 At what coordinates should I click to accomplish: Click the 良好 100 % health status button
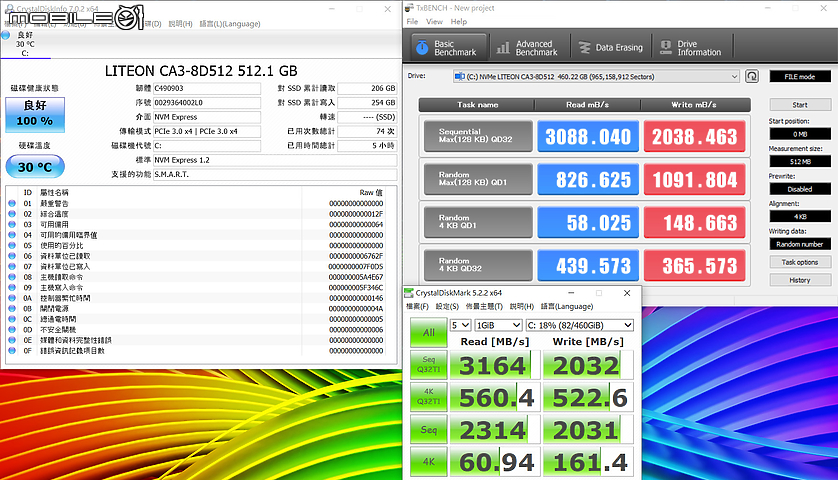point(35,114)
